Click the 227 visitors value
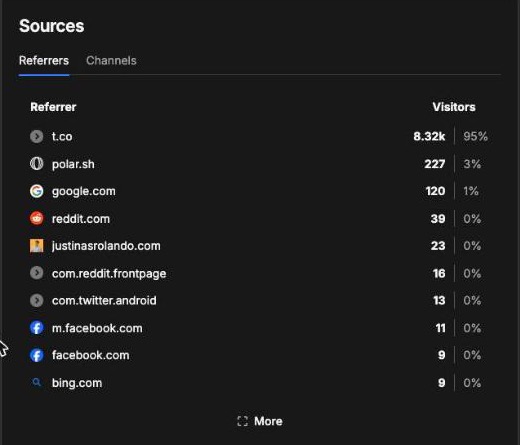The width and height of the screenshot is (520, 445). point(435,164)
